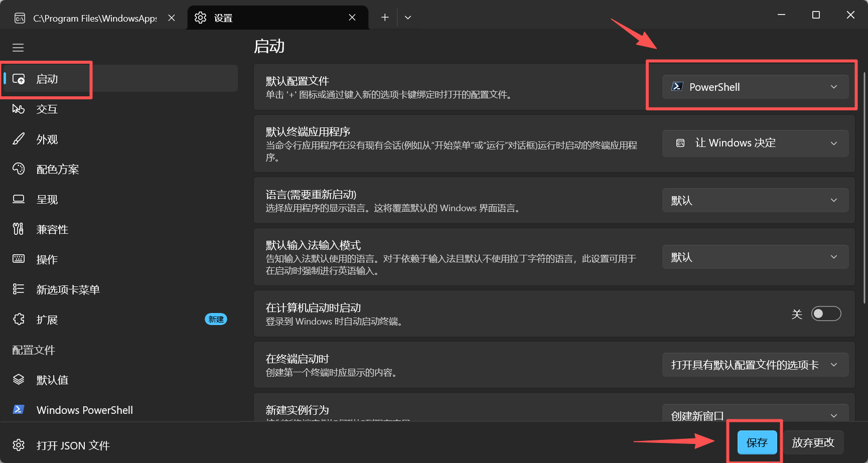Open the 语言 language dropdown

tap(755, 200)
